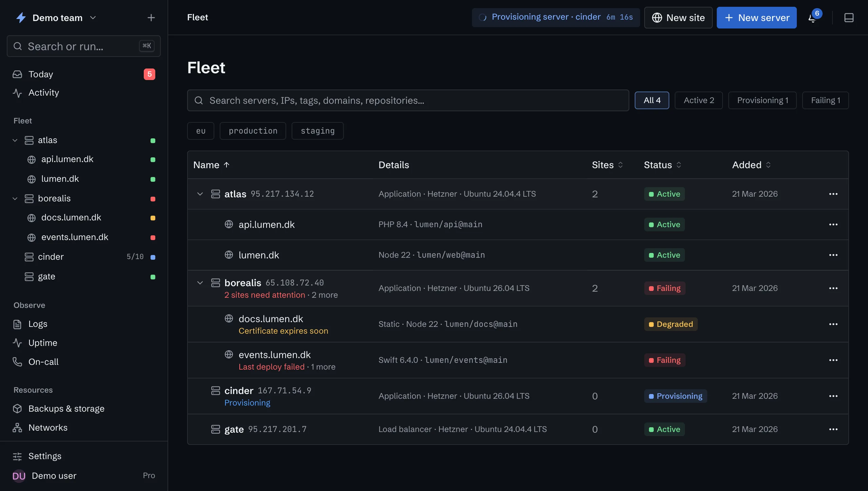Collapse the borealis row in the table
This screenshot has width=868, height=491.
click(200, 283)
